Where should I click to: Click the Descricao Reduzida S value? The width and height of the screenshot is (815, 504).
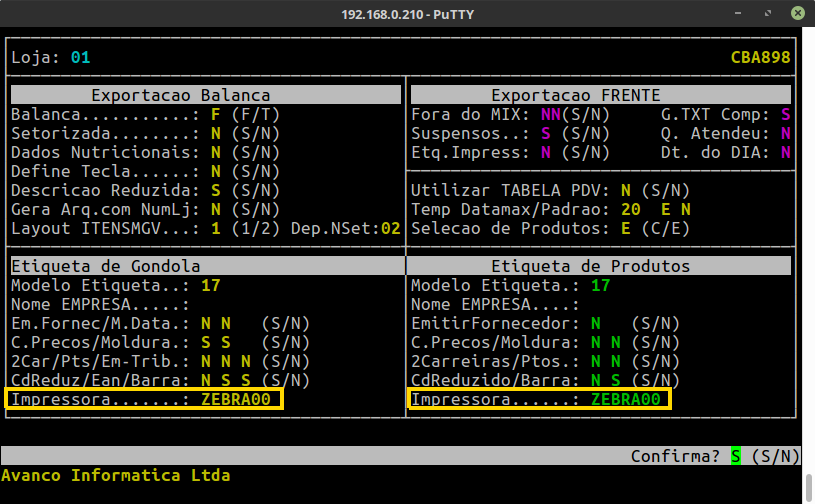tap(215, 191)
